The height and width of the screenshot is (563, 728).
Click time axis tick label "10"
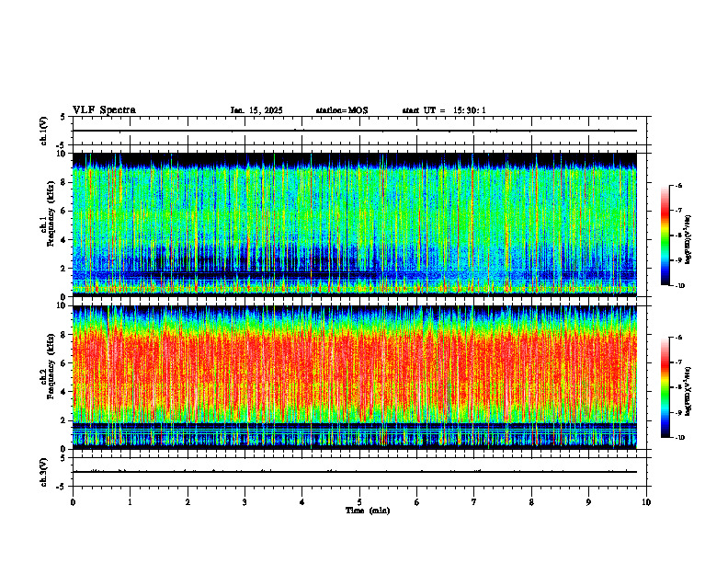[646, 502]
